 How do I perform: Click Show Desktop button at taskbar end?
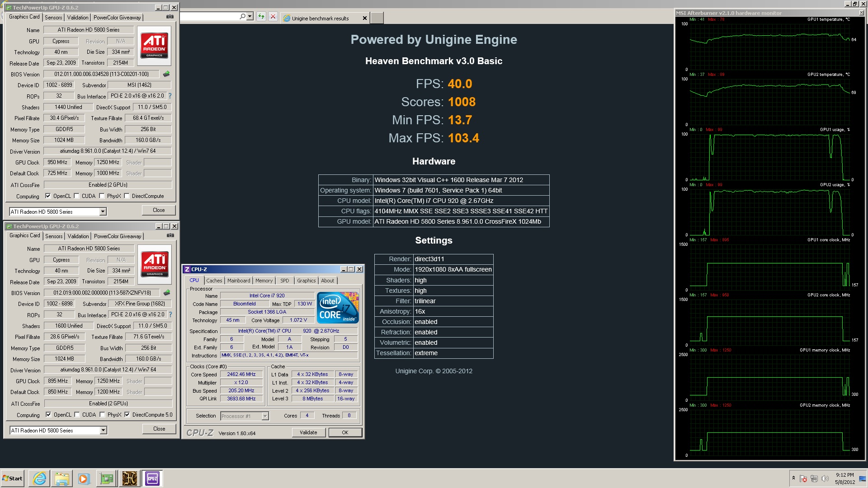[863, 479]
